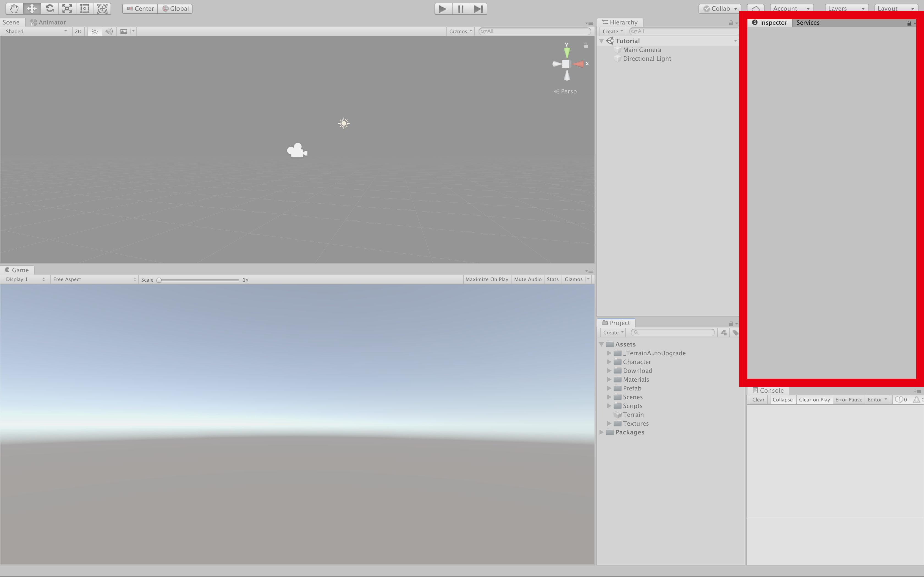Open the Shaded draw mode dropdown
The height and width of the screenshot is (577, 924).
pos(36,31)
